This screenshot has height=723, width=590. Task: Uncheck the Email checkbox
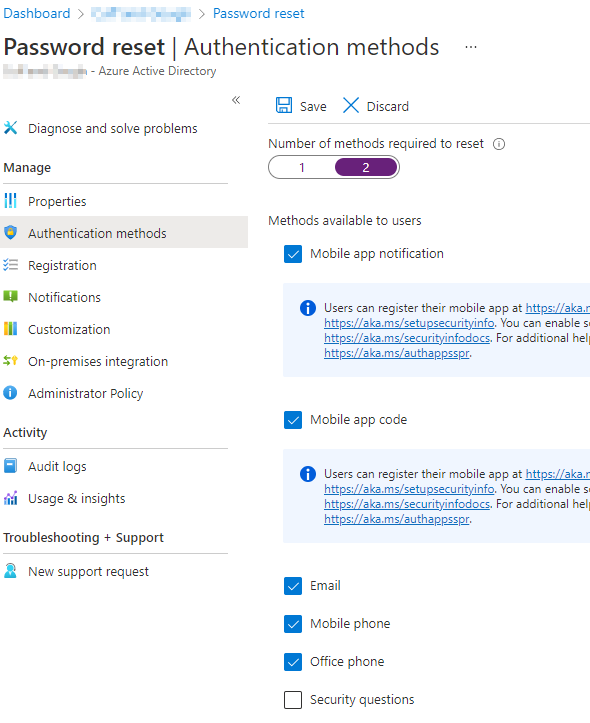tap(293, 586)
